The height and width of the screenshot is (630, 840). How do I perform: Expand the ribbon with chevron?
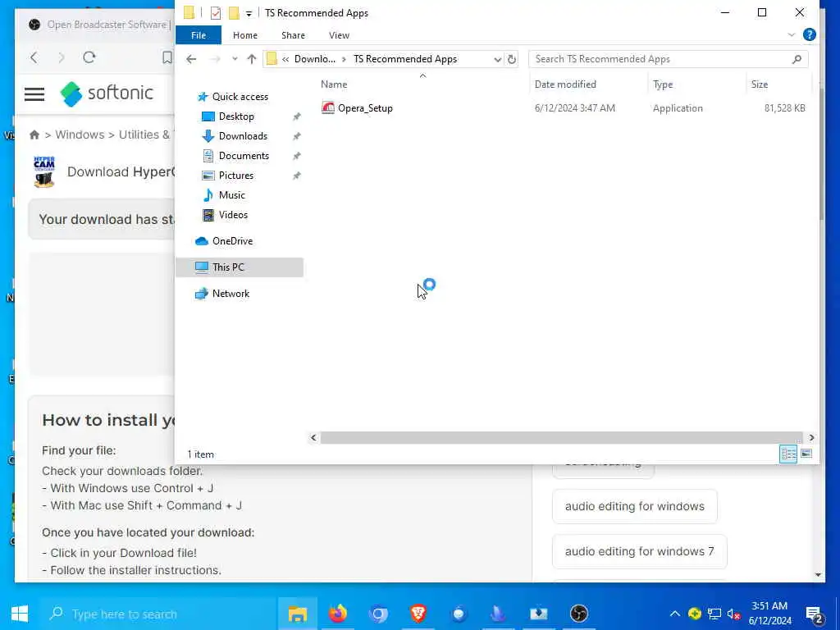(x=792, y=34)
